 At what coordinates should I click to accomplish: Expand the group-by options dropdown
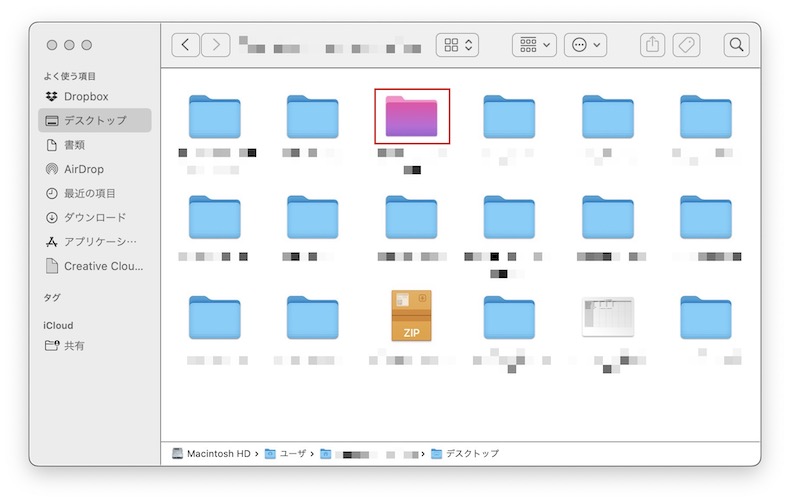point(534,45)
